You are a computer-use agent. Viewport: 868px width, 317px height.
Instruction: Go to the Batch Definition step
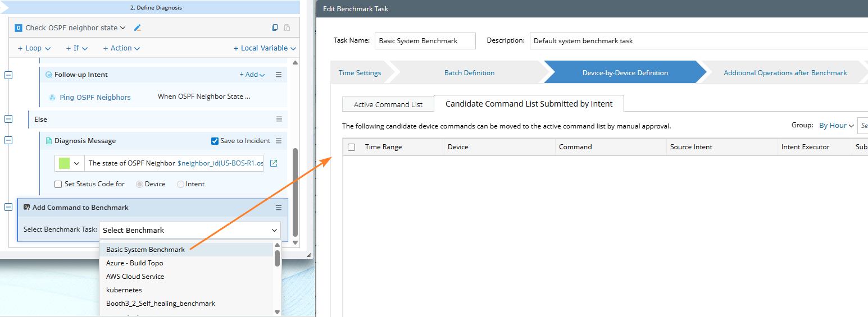tap(469, 73)
